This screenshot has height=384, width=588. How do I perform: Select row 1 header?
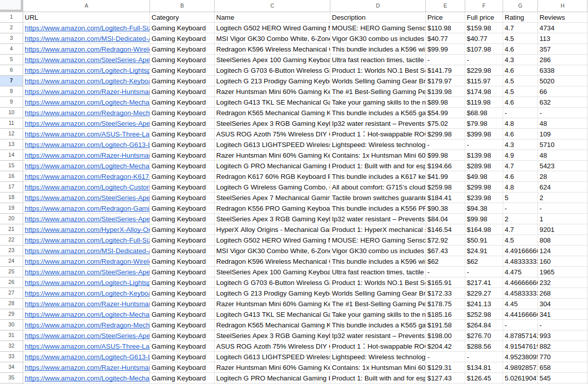[x=11, y=17]
